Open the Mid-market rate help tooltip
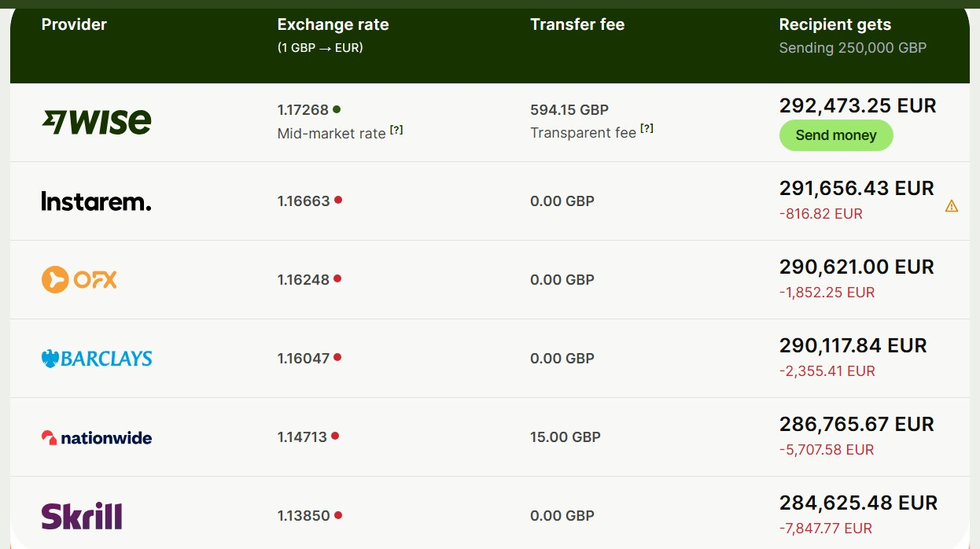 point(396,131)
